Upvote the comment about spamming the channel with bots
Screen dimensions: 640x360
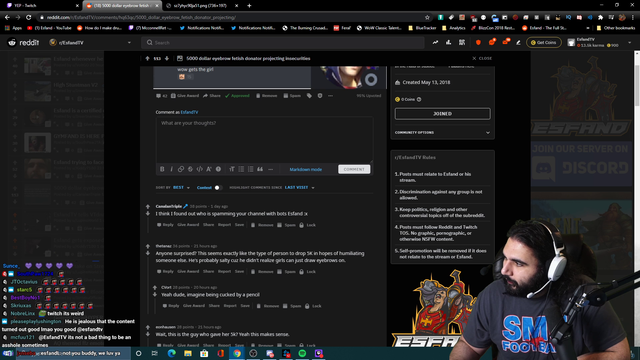pyautogui.click(x=148, y=207)
